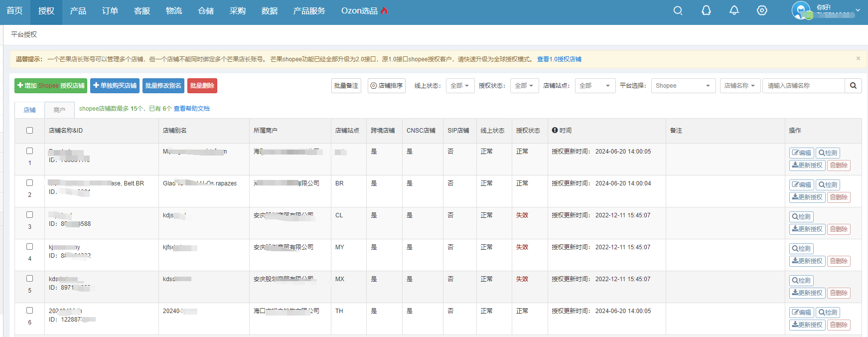The width and height of the screenshot is (868, 337).
Task: Click the user avatar in header
Action: point(801,10)
